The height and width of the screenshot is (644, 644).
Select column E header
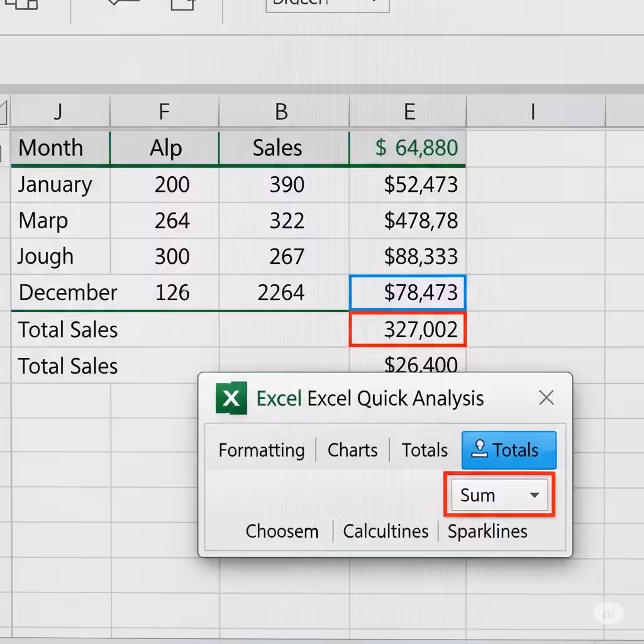[408, 111]
